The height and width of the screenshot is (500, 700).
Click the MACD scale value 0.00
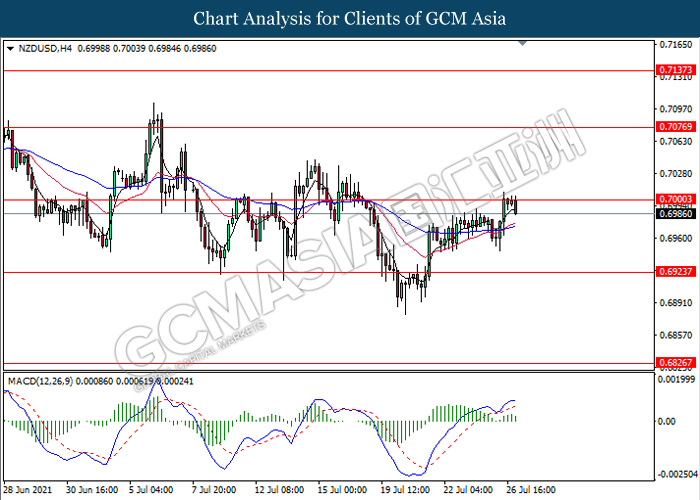(667, 421)
